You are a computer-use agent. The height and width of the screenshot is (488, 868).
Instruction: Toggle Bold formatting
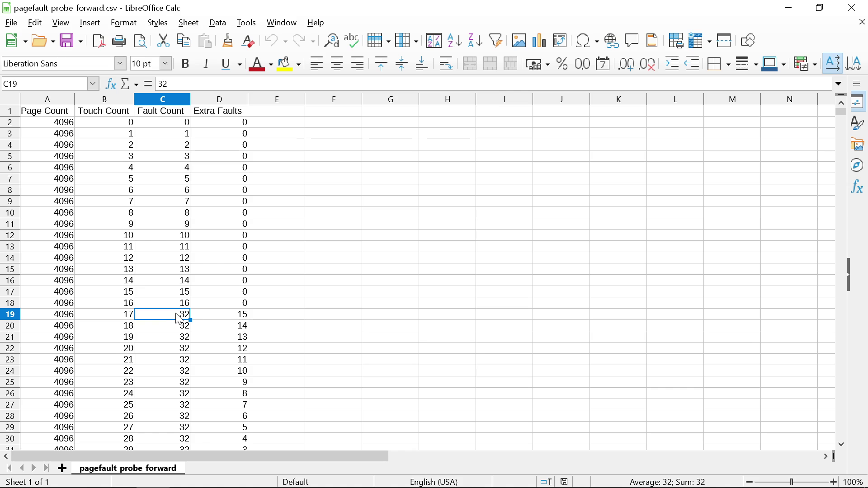[x=185, y=64]
